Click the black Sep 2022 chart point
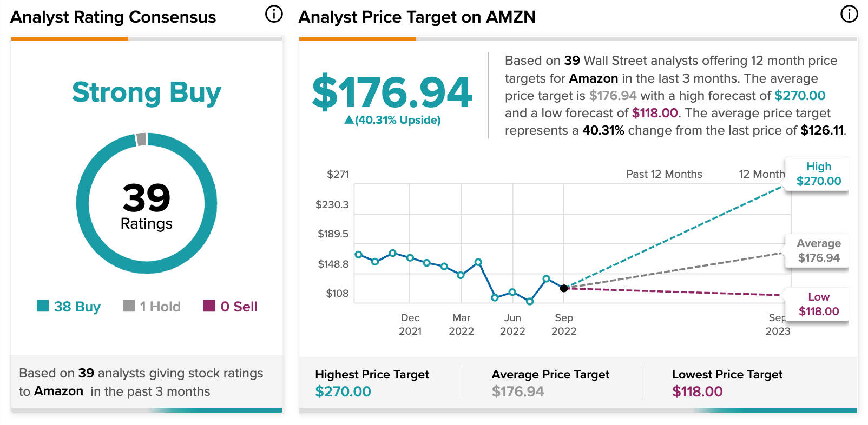 coord(564,288)
